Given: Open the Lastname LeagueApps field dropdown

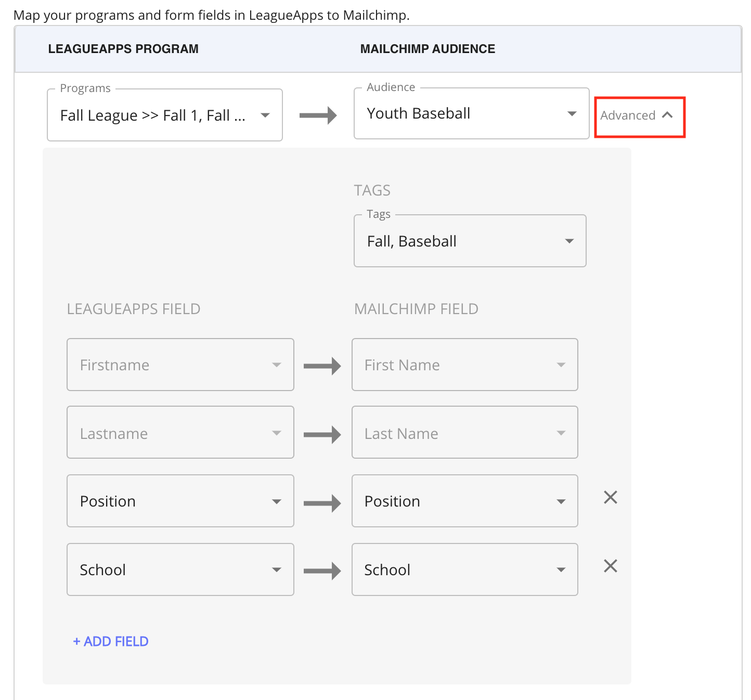Looking at the screenshot, I should pyautogui.click(x=277, y=433).
